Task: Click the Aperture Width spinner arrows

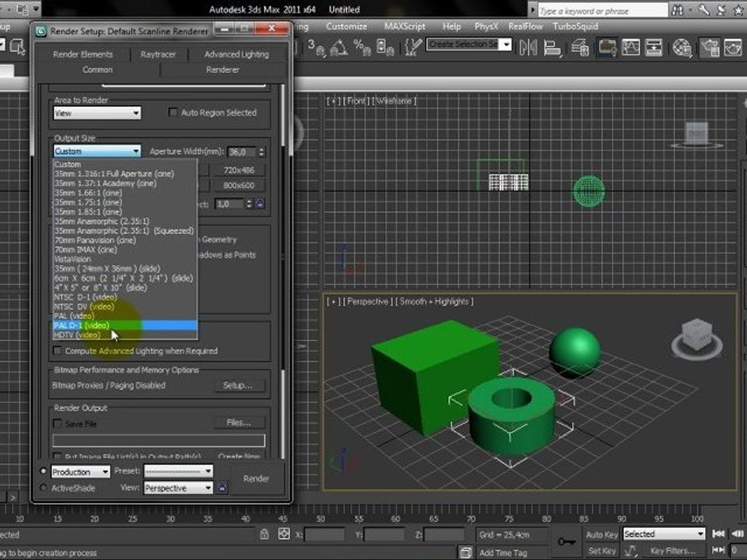Action: click(x=261, y=152)
